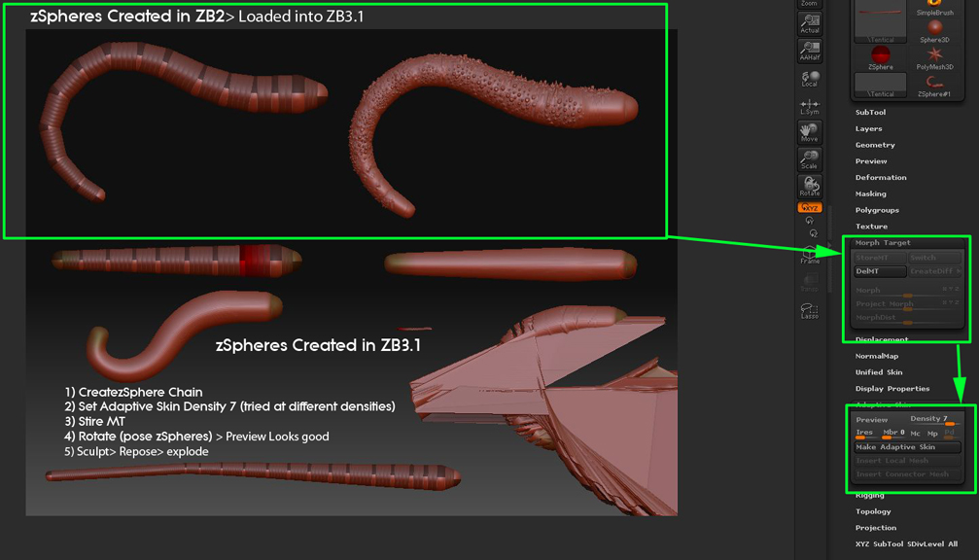Expand the Layers palette section
Image resolution: width=979 pixels, height=560 pixels.
[x=868, y=128]
